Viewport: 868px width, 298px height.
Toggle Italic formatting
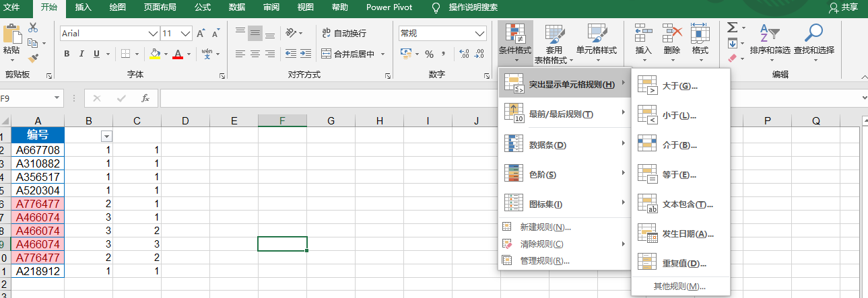click(82, 54)
